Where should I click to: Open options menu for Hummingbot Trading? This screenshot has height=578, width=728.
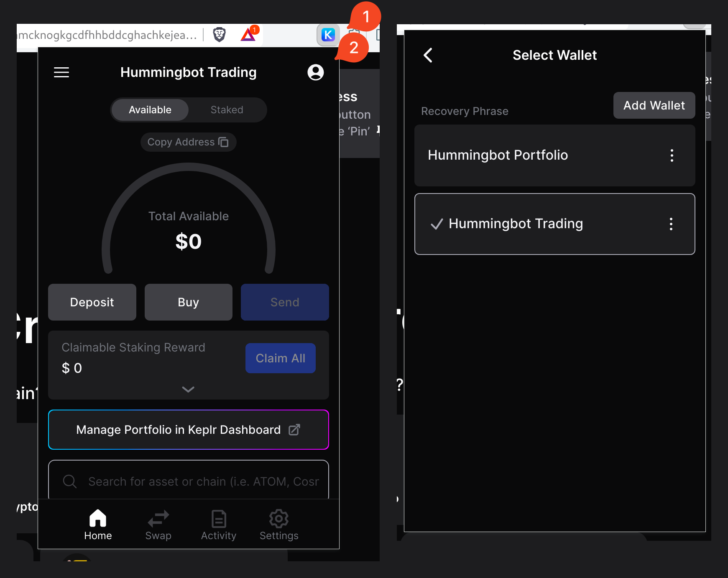[671, 224]
